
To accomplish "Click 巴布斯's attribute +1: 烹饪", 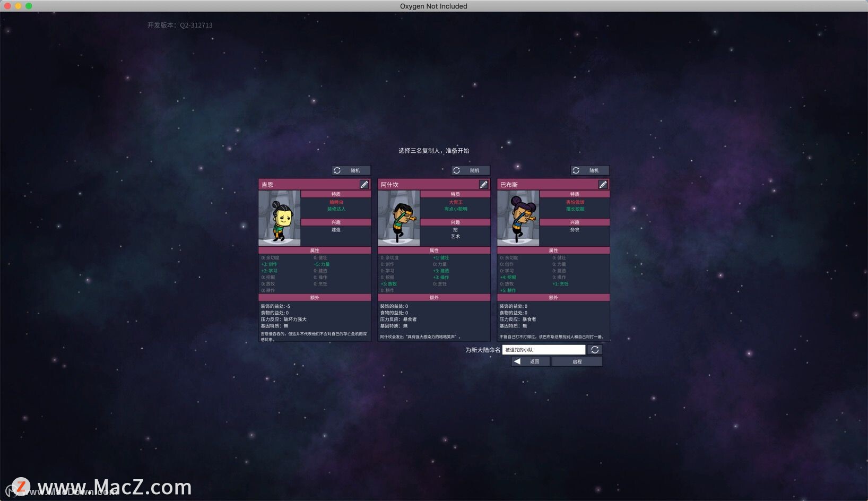I will tap(560, 284).
